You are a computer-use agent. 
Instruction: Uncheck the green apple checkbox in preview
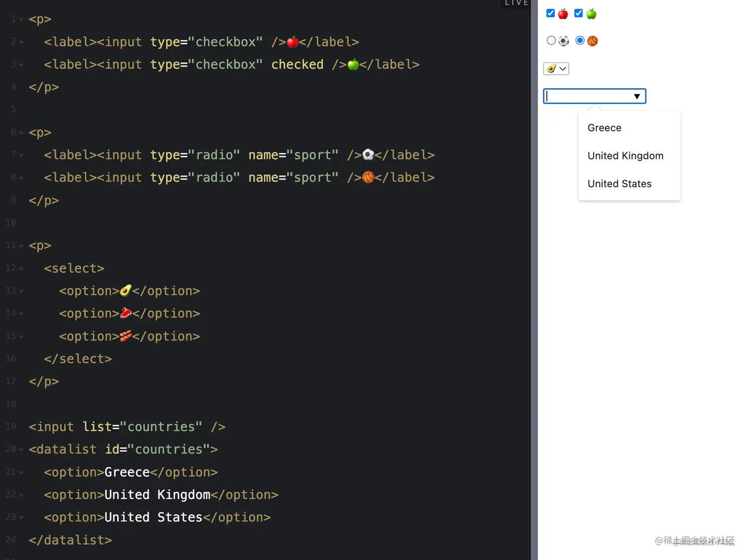coord(579,13)
